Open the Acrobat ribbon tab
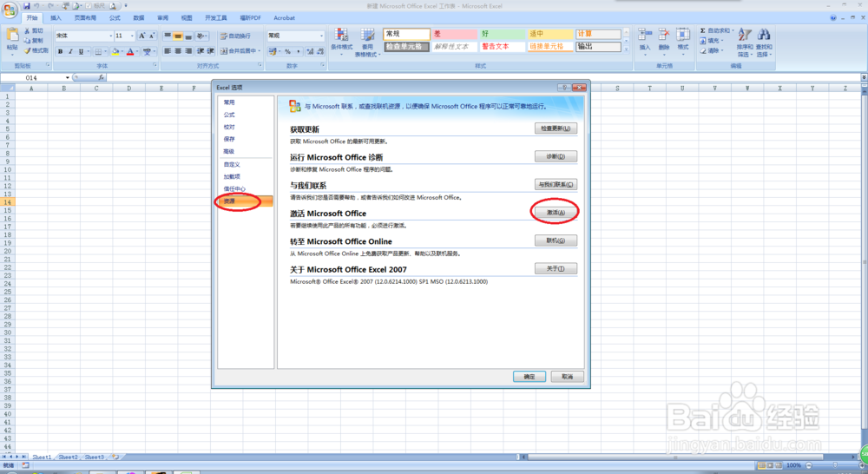 pos(284,17)
